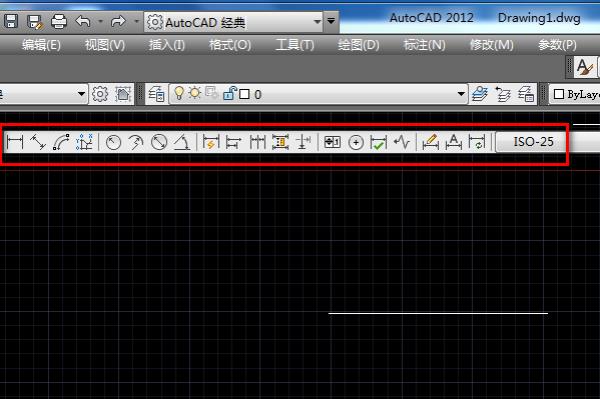Toggle the layer lock padlock
This screenshot has height=399, width=600.
pyautogui.click(x=230, y=93)
